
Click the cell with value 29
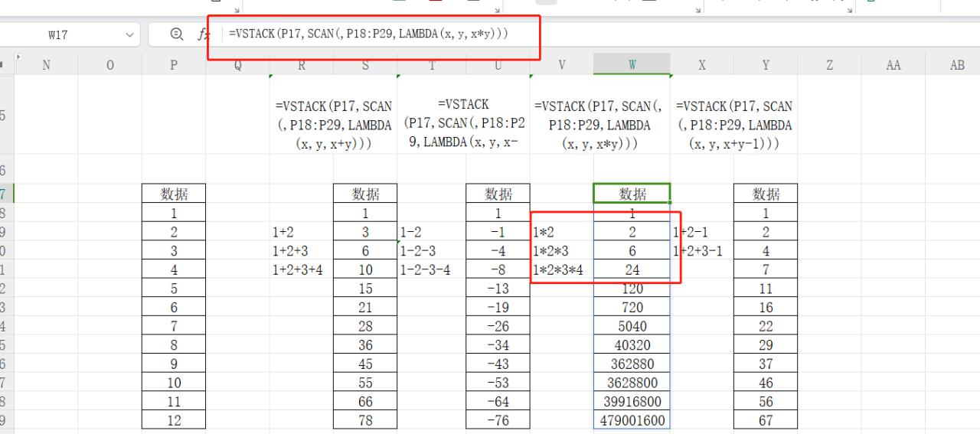766,345
